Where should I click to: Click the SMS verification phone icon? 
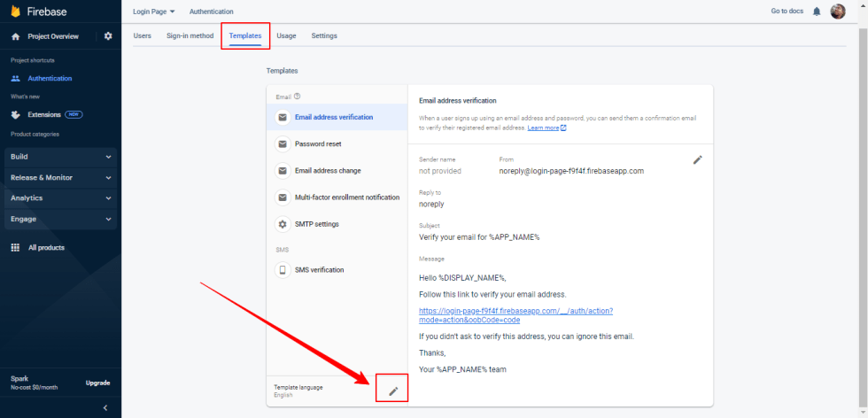pyautogui.click(x=283, y=270)
